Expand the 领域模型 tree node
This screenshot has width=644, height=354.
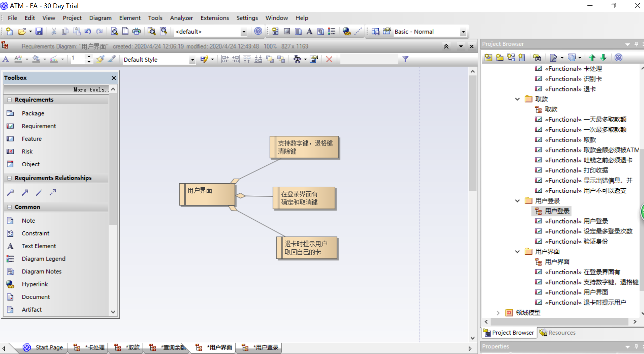498,313
